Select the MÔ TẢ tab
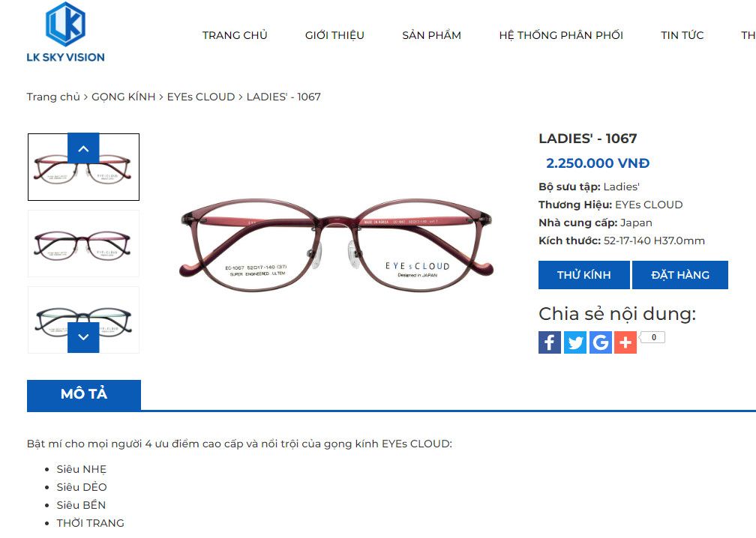This screenshot has height=538, width=756. pos(84,394)
